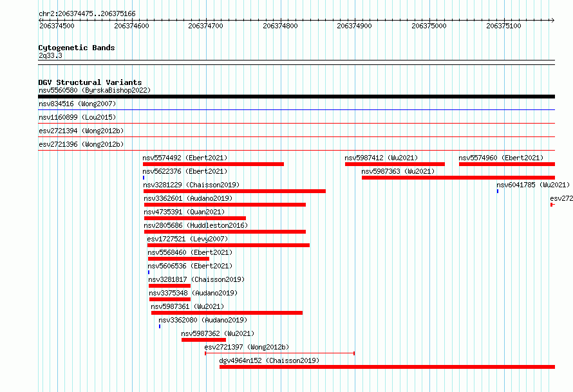Click the nsv5987363 (Wu2021) label
573x392 pixels.
pos(398,171)
